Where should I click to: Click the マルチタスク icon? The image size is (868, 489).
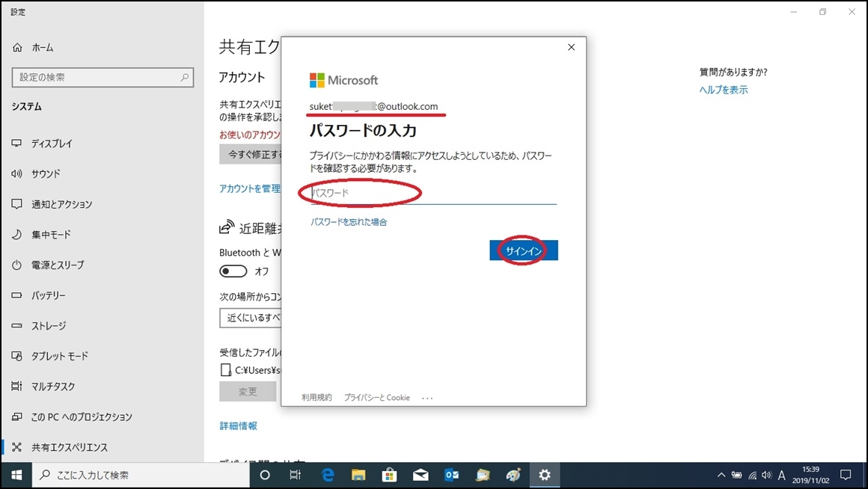point(16,386)
